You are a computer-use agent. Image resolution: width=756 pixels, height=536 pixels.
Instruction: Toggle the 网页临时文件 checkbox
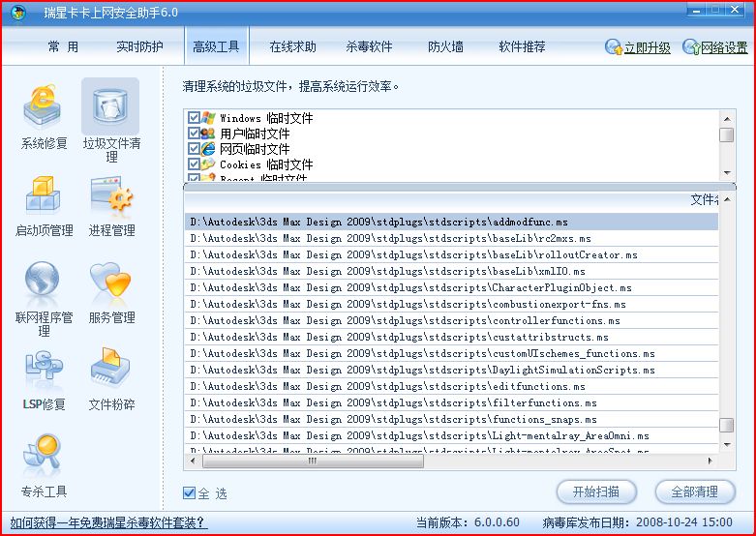click(x=194, y=148)
